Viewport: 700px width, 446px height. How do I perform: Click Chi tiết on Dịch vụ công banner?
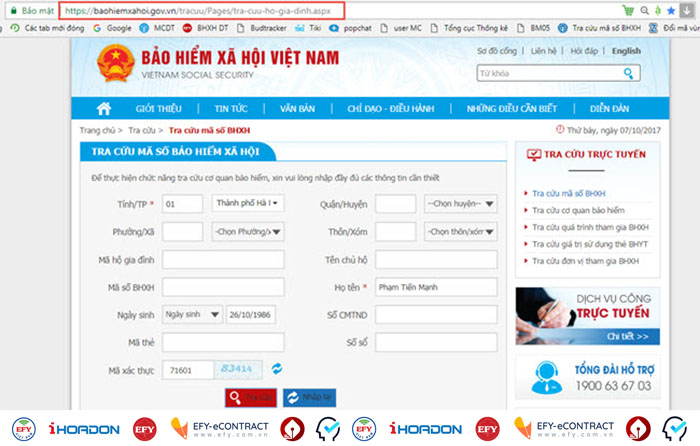627,336
